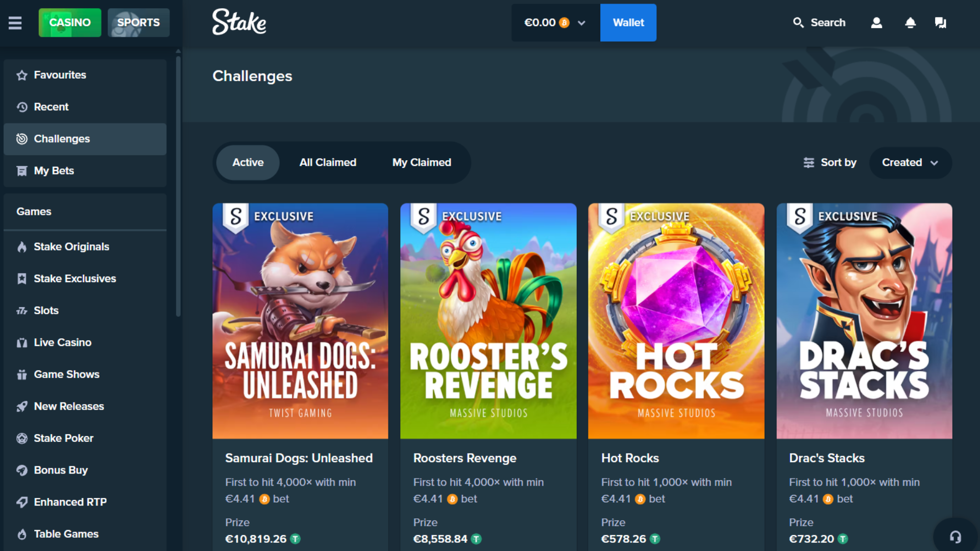Click the Enhanced RTP icon
The image size is (980, 551).
[21, 502]
